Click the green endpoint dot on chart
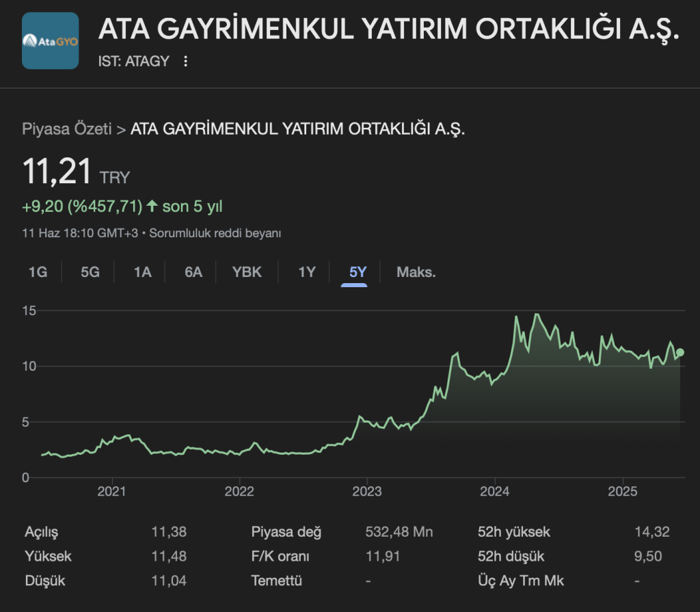The width and height of the screenshot is (700, 612). pos(679,352)
